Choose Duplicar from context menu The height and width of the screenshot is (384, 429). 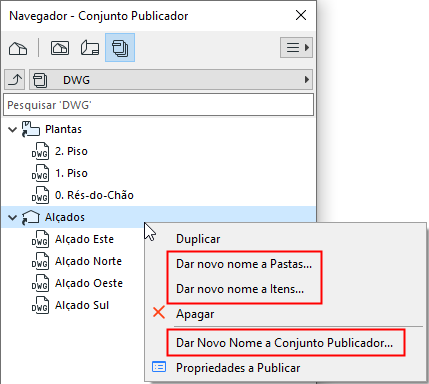click(198, 239)
